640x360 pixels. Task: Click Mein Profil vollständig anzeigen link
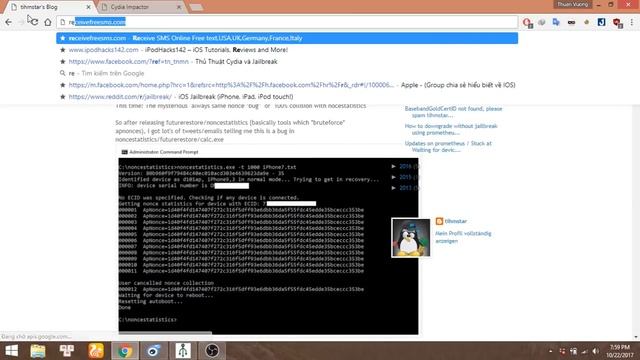pyautogui.click(x=463, y=237)
